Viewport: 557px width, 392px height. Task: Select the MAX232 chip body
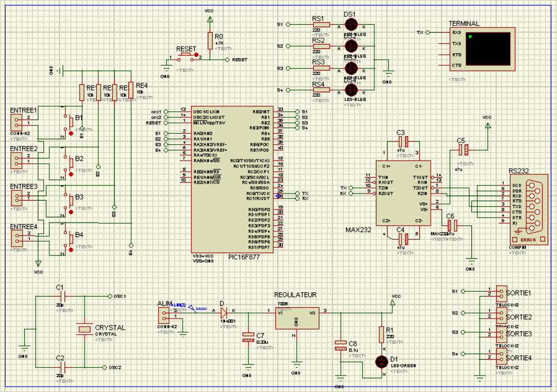tap(403, 193)
